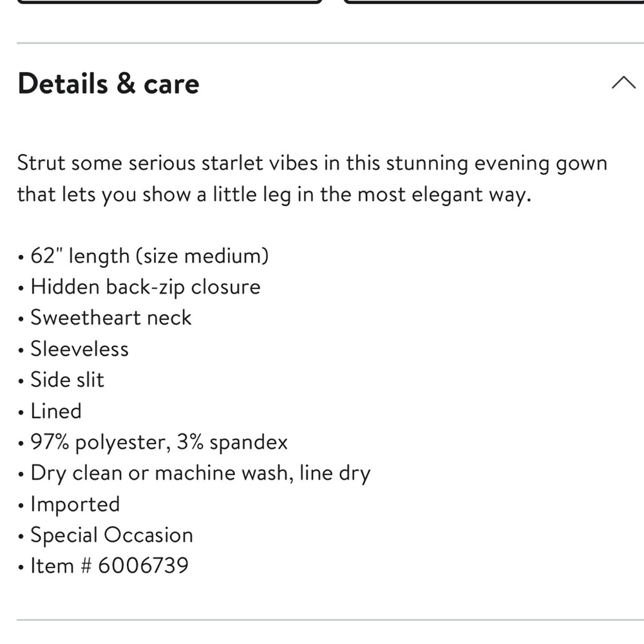Click the Hidden back-zip closure line
The height and width of the screenshot is (644, 644).
point(146,287)
